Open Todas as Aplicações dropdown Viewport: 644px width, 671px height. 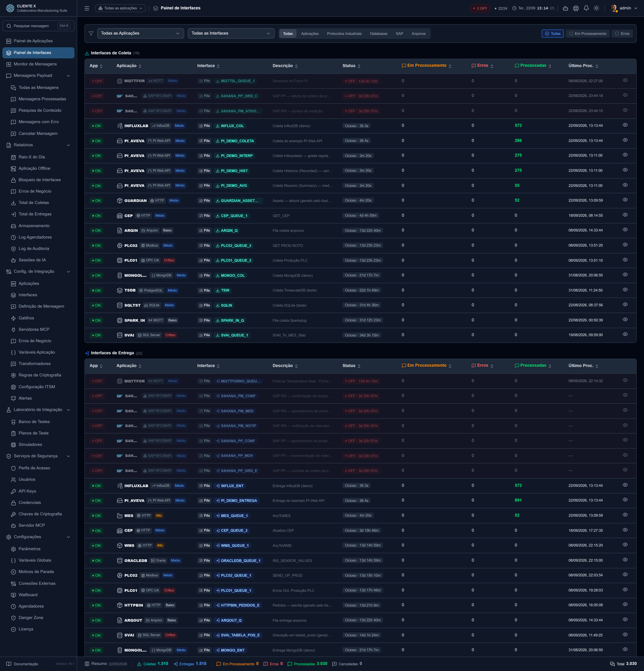(140, 33)
